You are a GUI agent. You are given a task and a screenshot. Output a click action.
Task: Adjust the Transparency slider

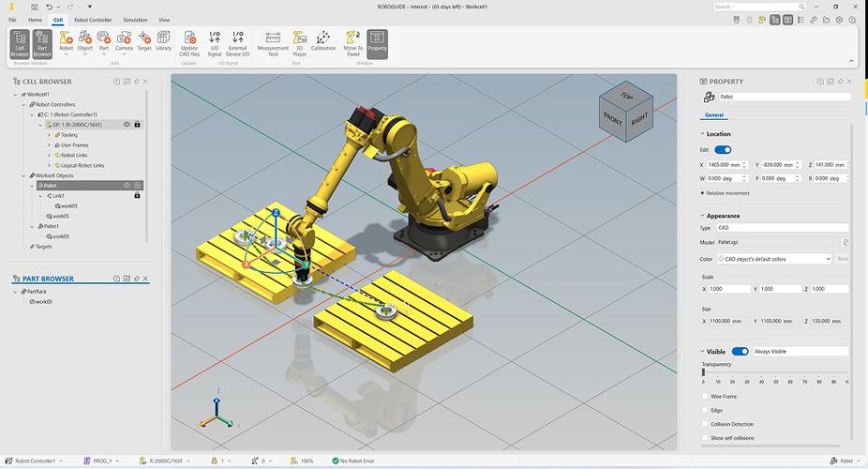click(x=703, y=372)
